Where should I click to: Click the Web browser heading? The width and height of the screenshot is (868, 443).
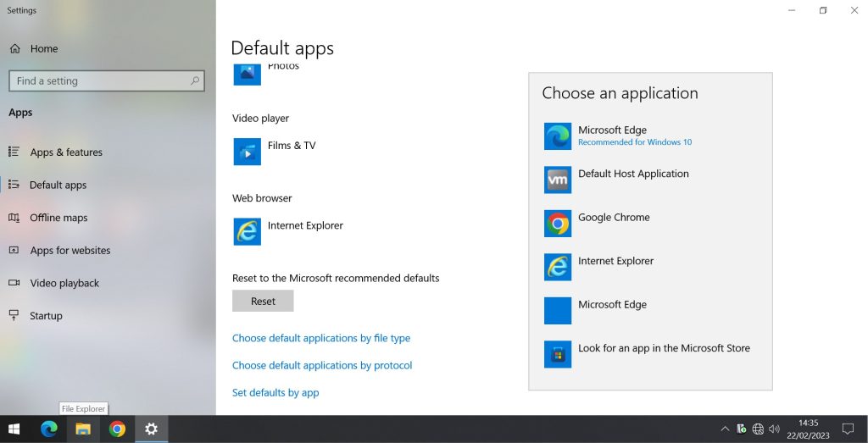click(262, 198)
